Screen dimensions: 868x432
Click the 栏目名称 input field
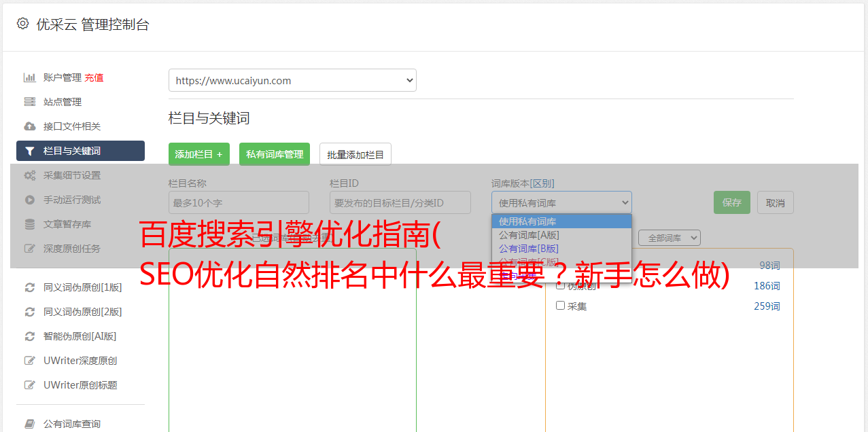239,202
